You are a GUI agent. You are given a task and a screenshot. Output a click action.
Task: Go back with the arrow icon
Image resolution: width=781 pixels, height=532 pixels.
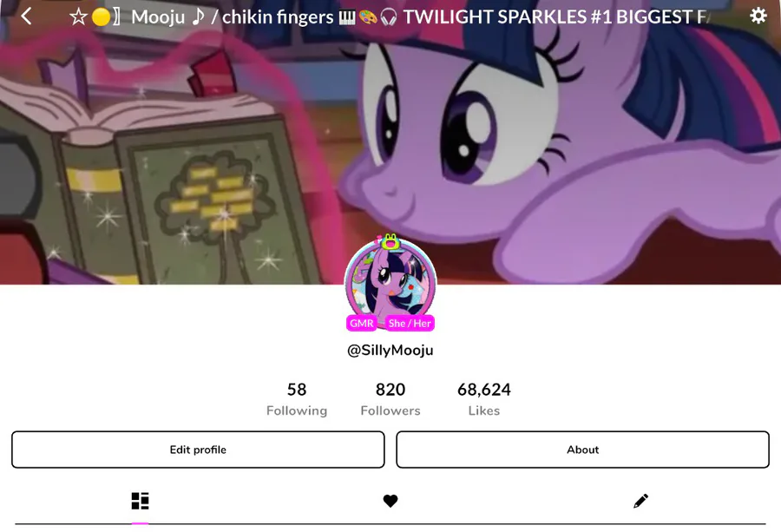pos(26,16)
